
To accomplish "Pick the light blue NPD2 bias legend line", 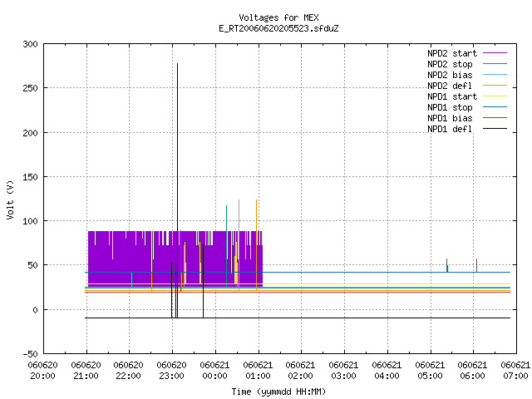I will coord(495,75).
